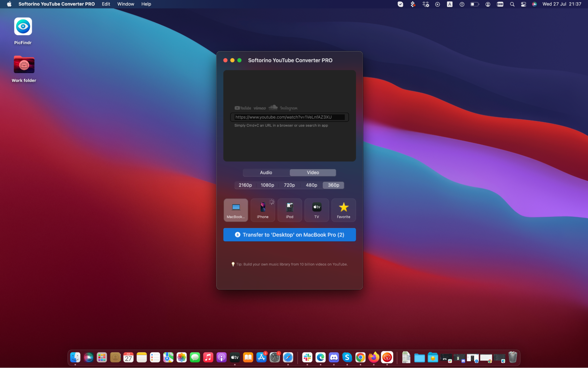The height and width of the screenshot is (368, 588).
Task: Select 2160p quality option
Action: tap(244, 185)
